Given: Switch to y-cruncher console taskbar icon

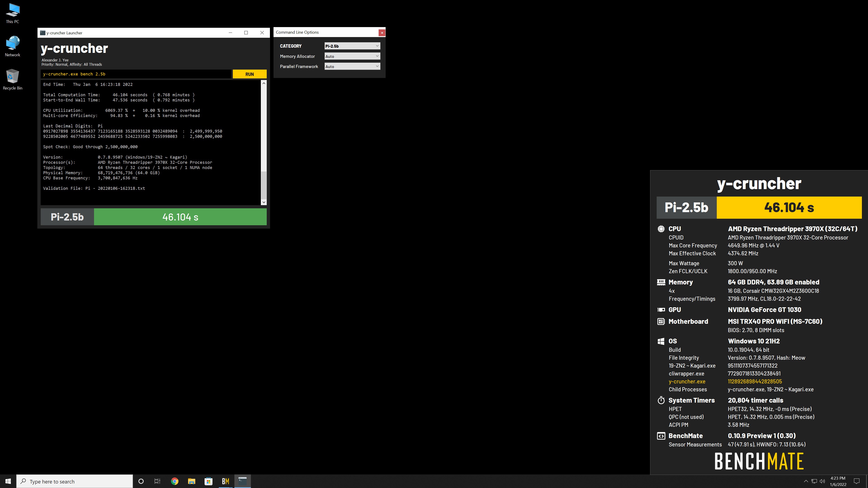Looking at the screenshot, I should [x=242, y=481].
